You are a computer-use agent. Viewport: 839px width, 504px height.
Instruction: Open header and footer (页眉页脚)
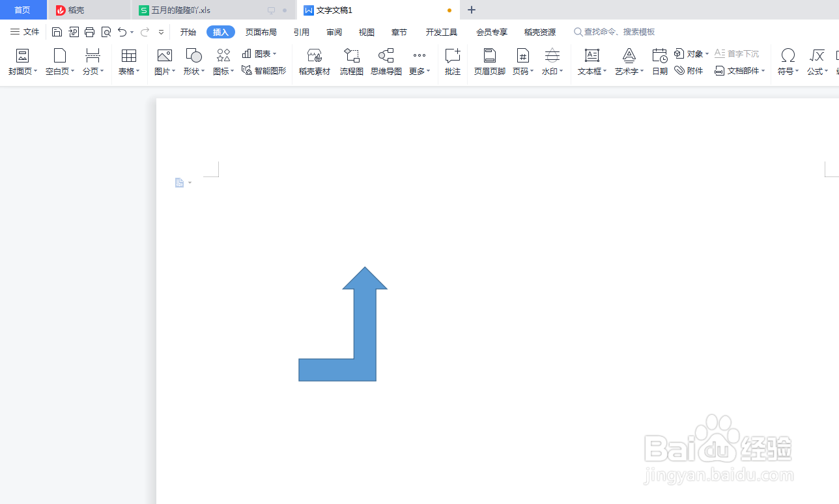489,62
